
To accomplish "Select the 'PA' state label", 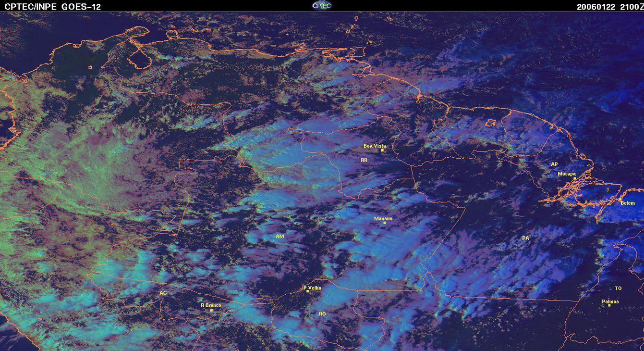I will (525, 238).
